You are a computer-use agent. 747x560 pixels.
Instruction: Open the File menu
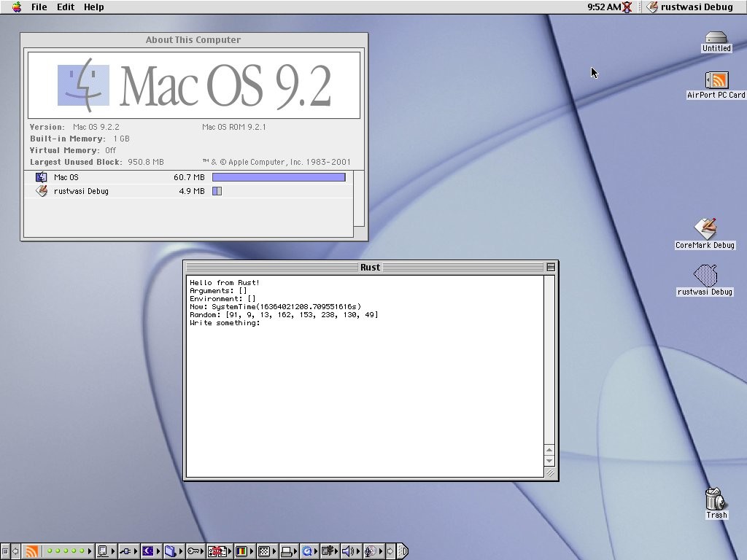[x=39, y=7]
